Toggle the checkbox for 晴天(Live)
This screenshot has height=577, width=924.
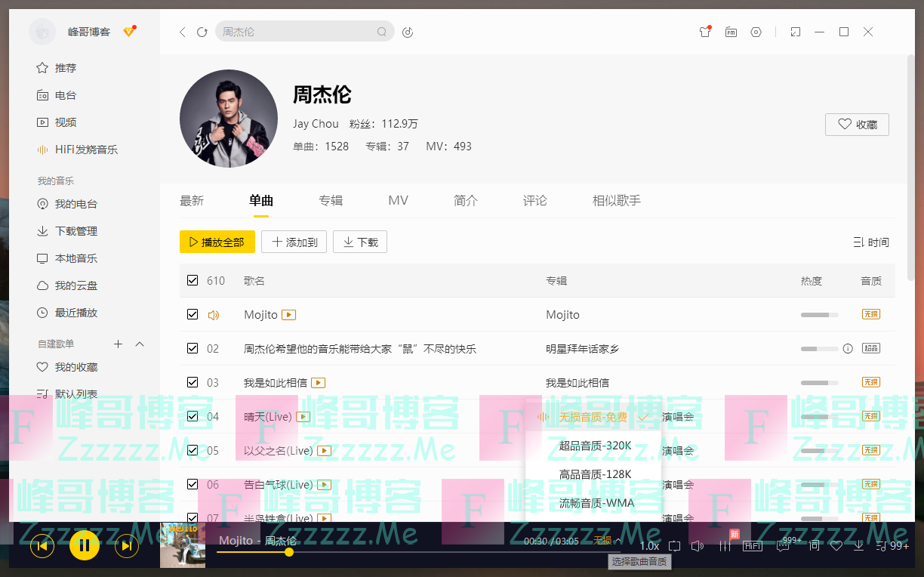(192, 416)
